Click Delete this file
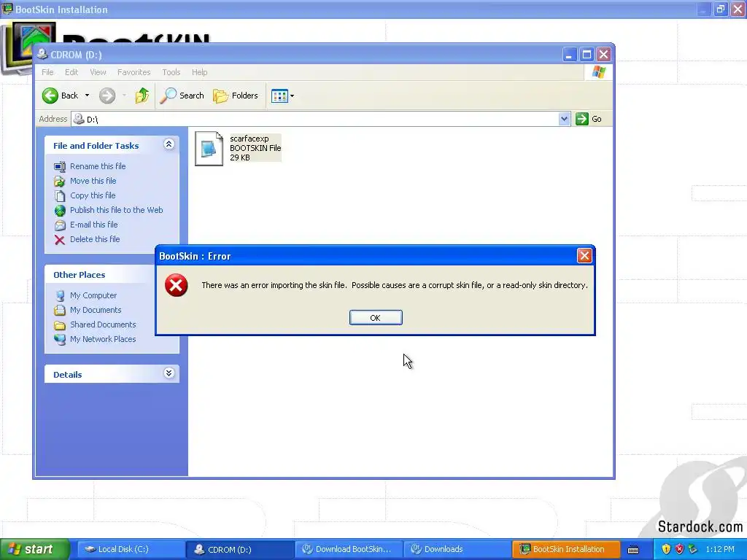 pyautogui.click(x=95, y=239)
